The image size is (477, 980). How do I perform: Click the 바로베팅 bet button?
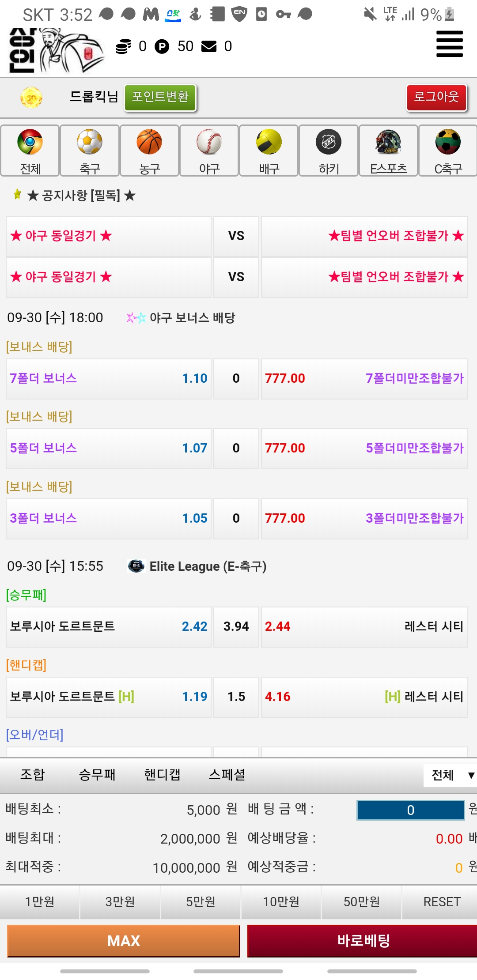click(x=362, y=941)
